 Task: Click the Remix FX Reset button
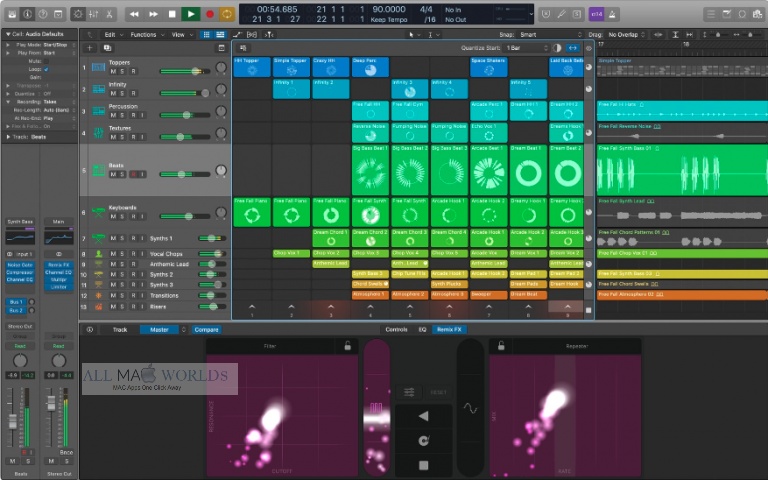tap(438, 392)
